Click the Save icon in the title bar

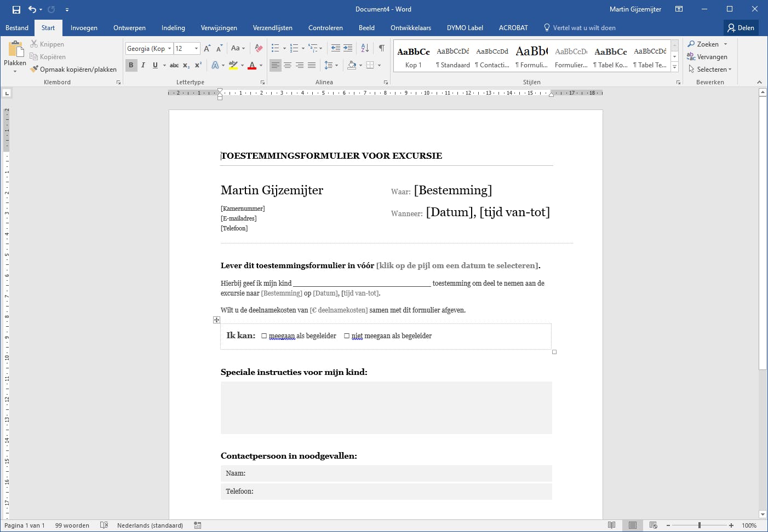tap(16, 9)
